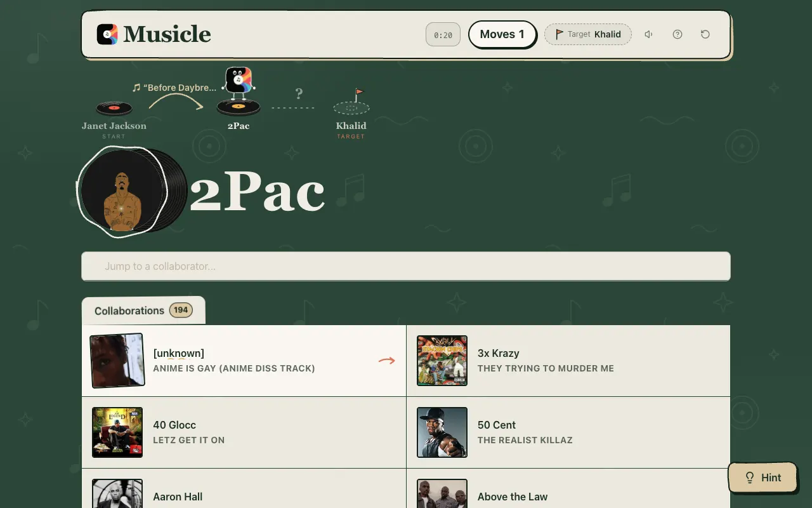Screen dimensions: 812x508
Task: Click the 0:20 timer display
Action: tap(443, 35)
